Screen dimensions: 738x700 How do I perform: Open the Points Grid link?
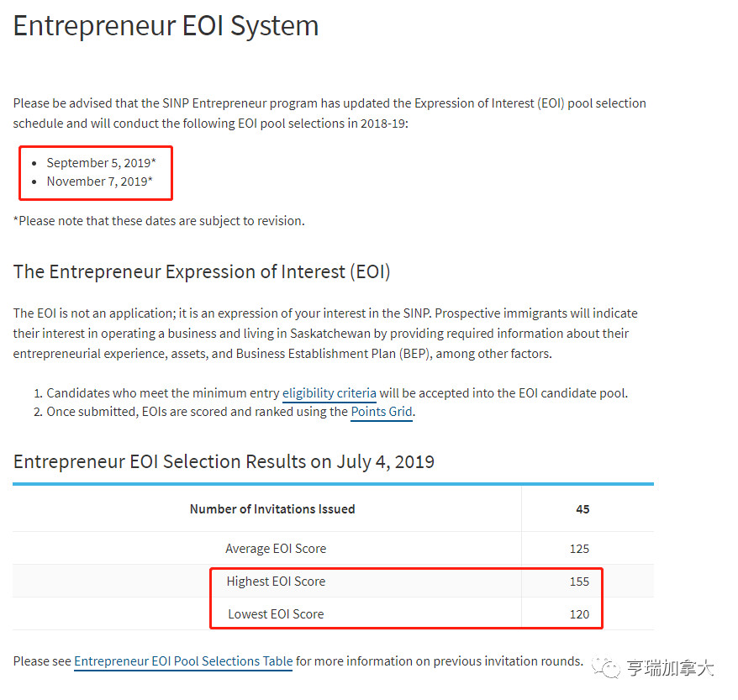(382, 412)
